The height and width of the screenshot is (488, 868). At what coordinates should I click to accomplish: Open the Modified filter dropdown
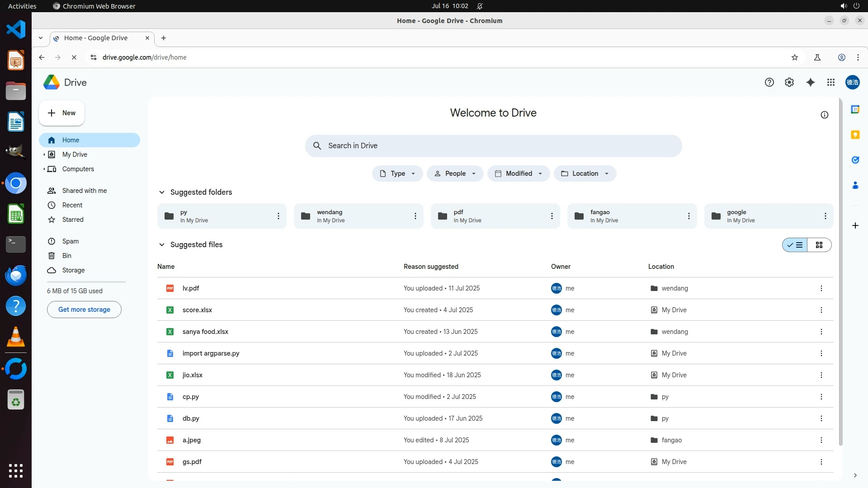pos(518,174)
